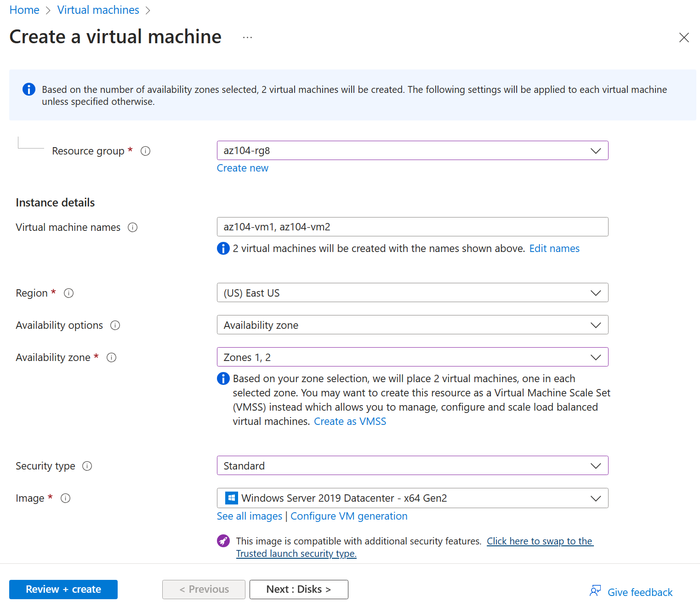Open the Resource group dropdown
The width and height of the screenshot is (700, 607).
596,150
